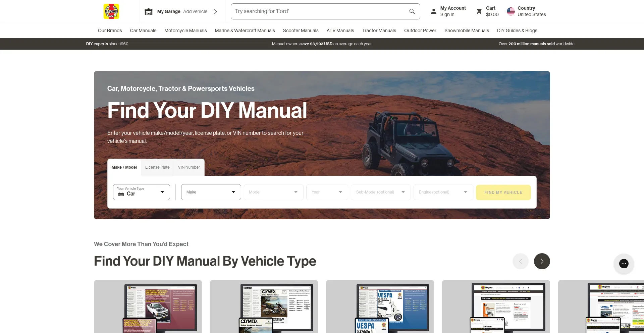This screenshot has width=644, height=333.
Task: Advance carousel with next arrow
Action: point(542,261)
